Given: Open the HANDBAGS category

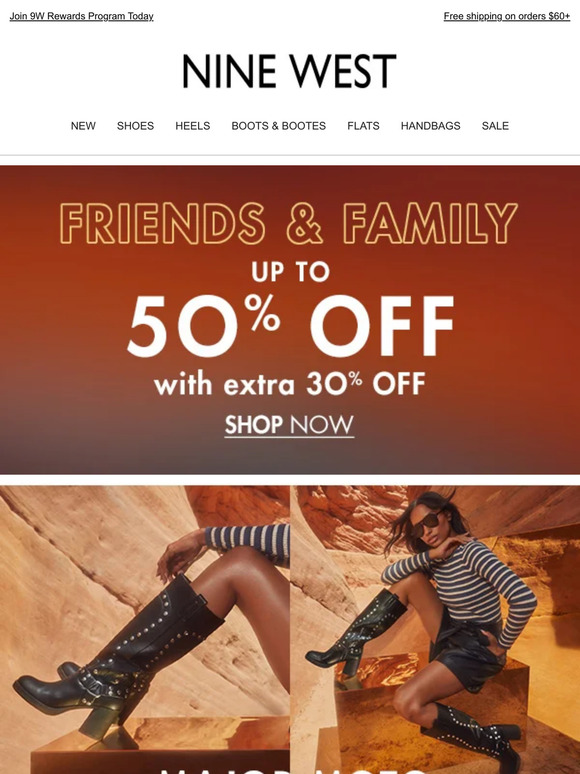Looking at the screenshot, I should [x=430, y=126].
